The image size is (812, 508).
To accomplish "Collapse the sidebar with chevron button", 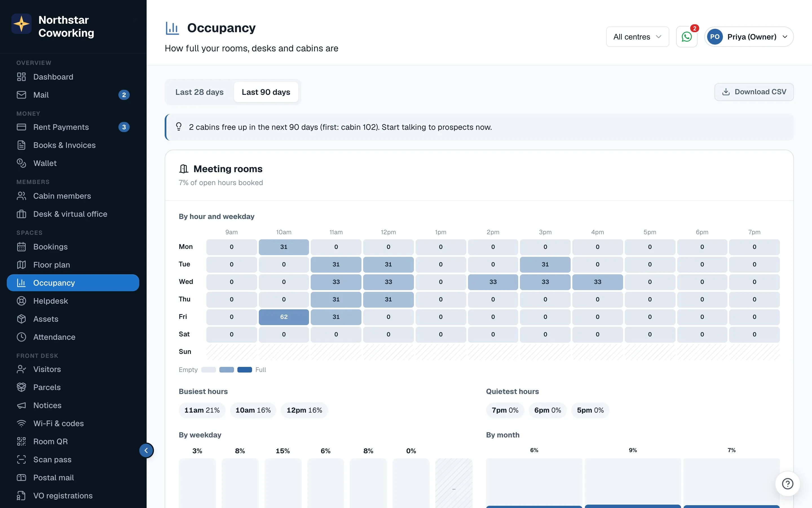I will click(x=146, y=450).
